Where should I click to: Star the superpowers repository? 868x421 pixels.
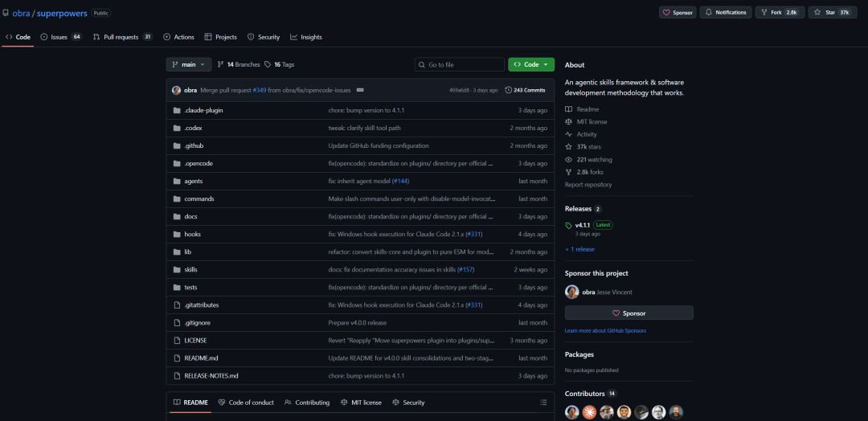point(833,12)
